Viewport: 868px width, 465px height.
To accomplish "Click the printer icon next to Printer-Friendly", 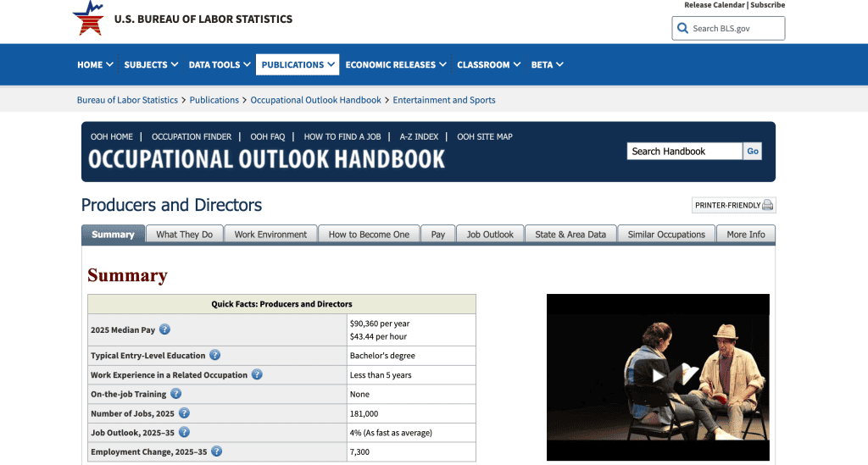I will coord(767,205).
